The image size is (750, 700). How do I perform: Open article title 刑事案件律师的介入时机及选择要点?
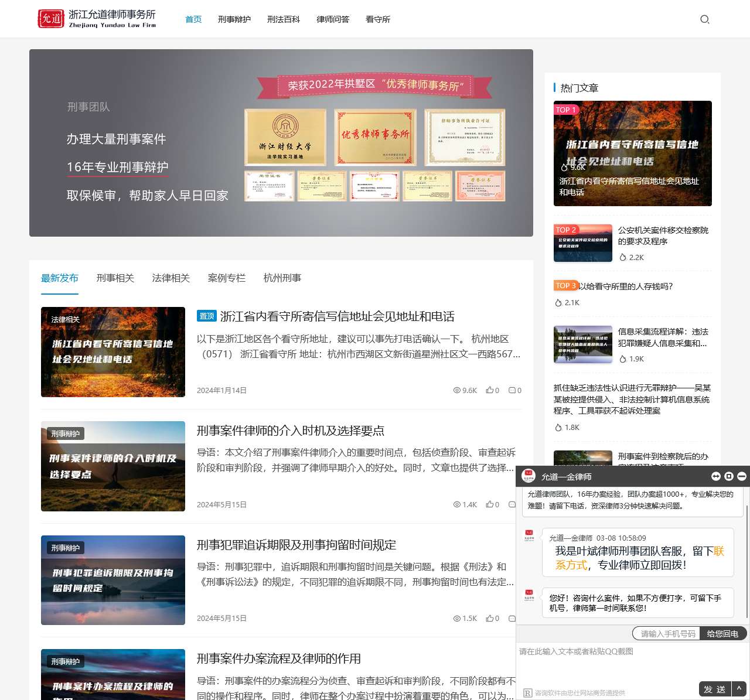291,431
